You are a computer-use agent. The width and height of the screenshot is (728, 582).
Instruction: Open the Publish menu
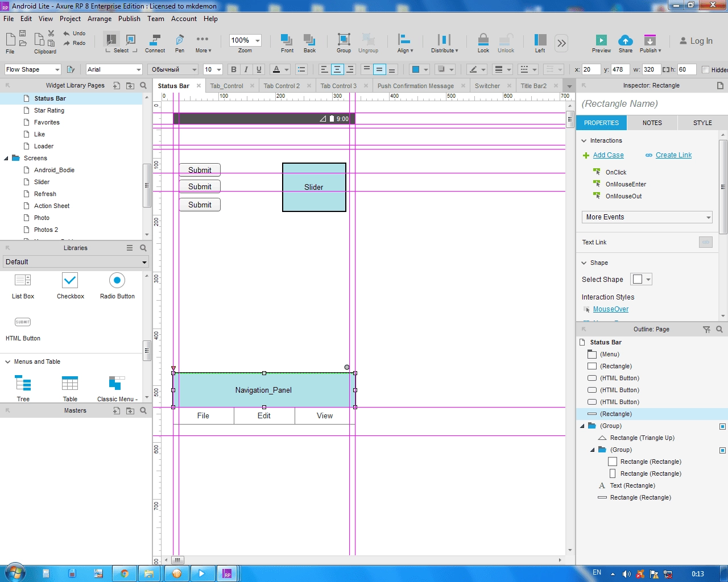[129, 19]
